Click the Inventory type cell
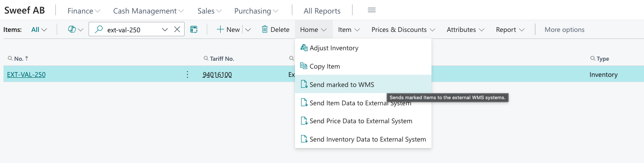Screen dimensions: 644x163 click(603, 75)
